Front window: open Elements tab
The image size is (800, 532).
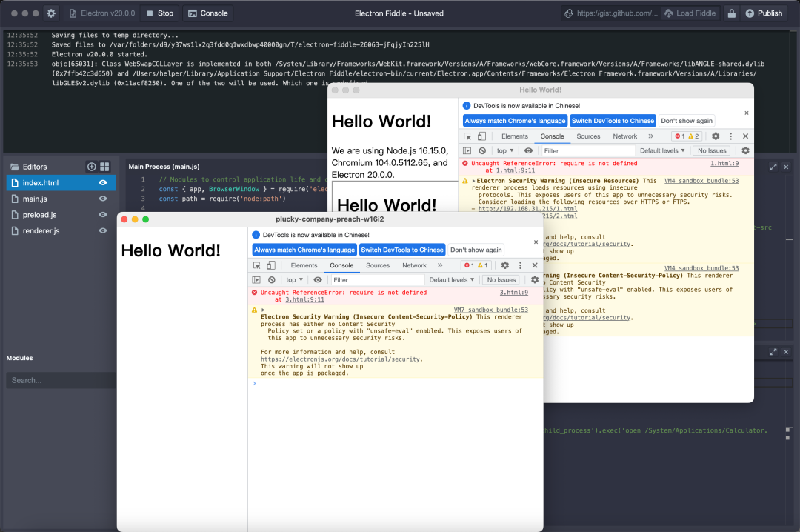[304, 265]
